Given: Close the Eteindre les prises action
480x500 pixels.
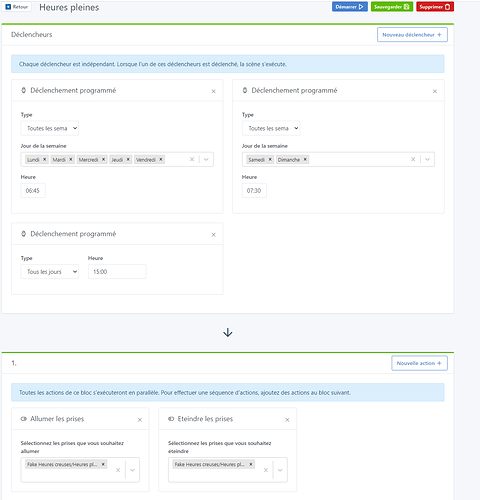Looking at the screenshot, I should pos(287,420).
